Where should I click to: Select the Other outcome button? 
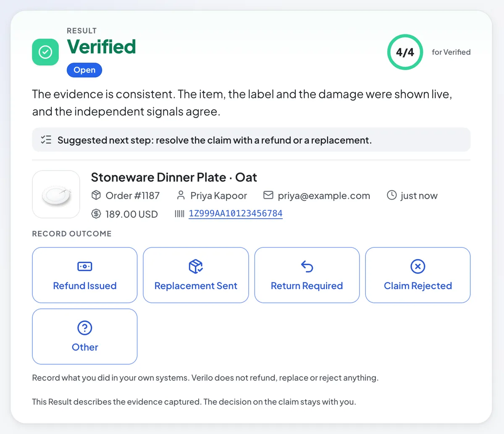[x=85, y=337]
